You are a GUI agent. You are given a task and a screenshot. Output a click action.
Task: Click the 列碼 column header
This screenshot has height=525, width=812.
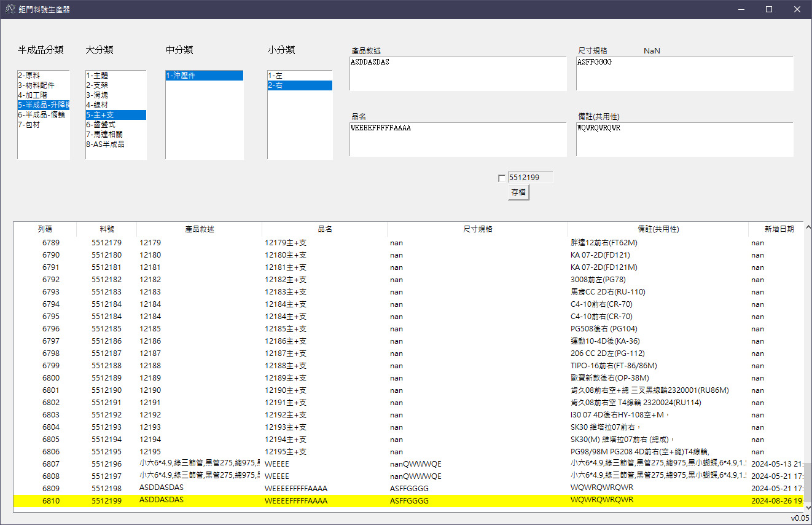(45, 229)
